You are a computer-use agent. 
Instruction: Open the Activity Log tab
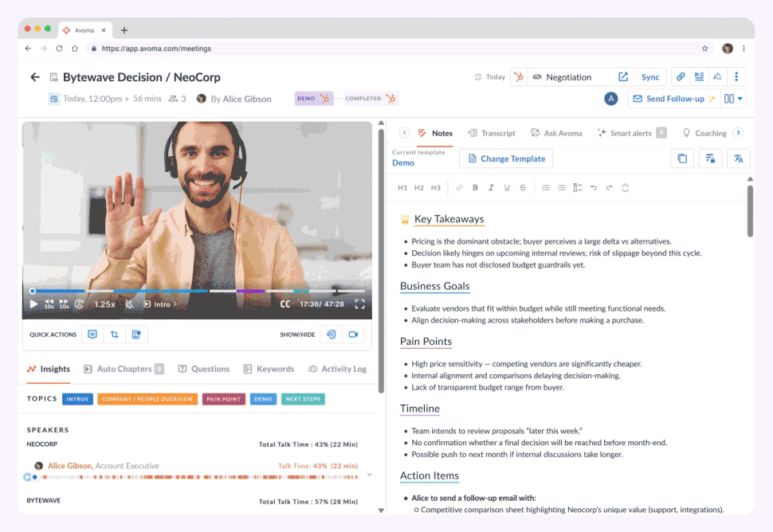tap(337, 369)
